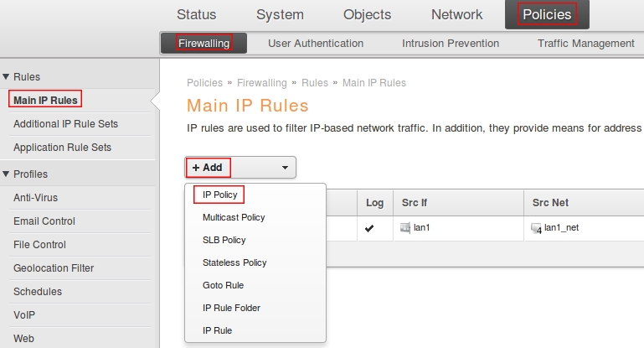Click the lan1 interface icon
The height and width of the screenshot is (348, 644).
click(404, 227)
